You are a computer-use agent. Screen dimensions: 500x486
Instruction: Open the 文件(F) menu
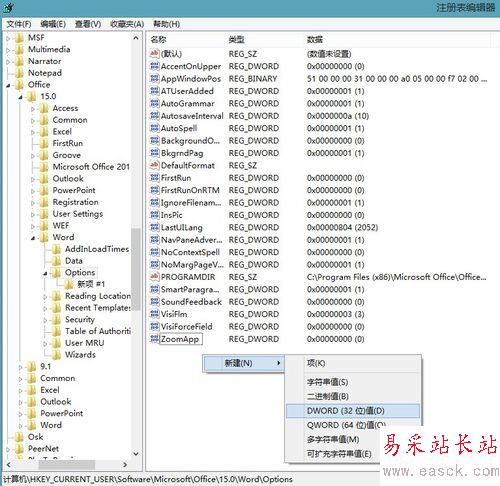pos(19,24)
